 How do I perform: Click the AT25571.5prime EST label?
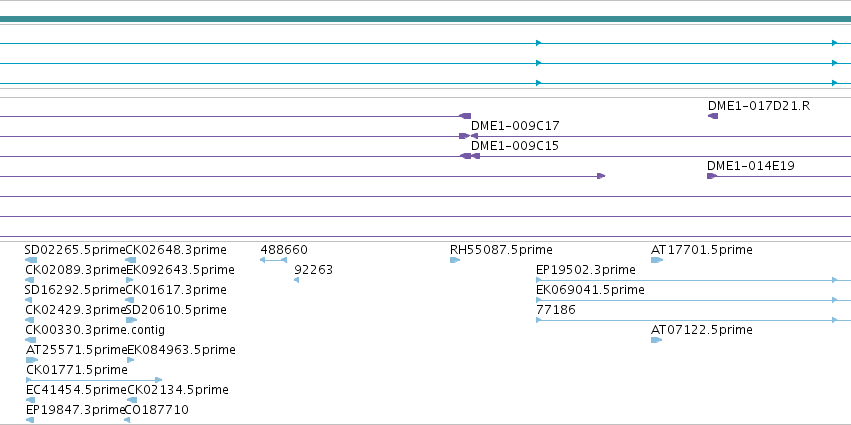[x=77, y=350]
